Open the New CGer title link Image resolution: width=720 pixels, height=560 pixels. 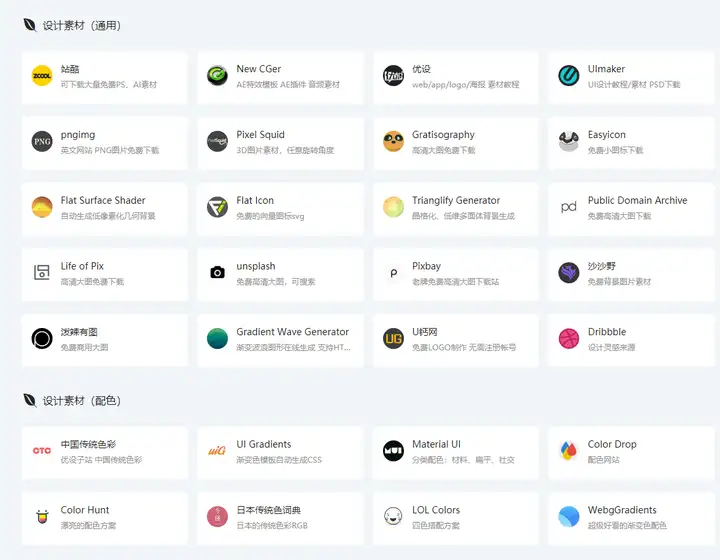click(259, 69)
